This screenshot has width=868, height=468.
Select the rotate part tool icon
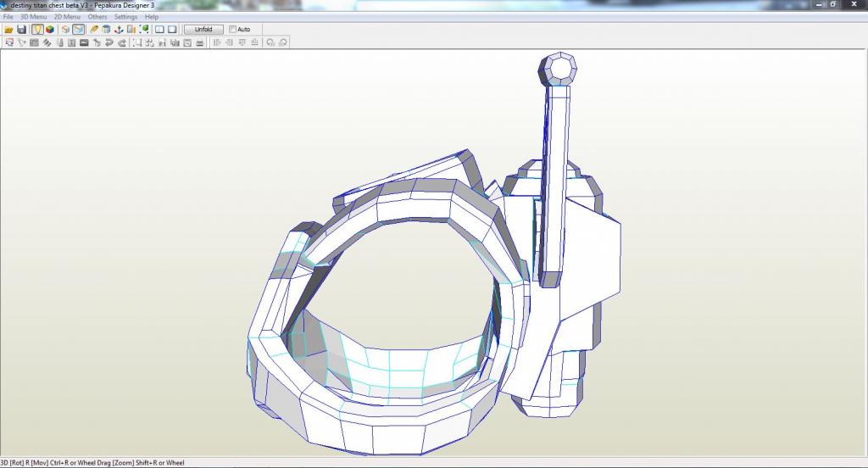[21, 42]
